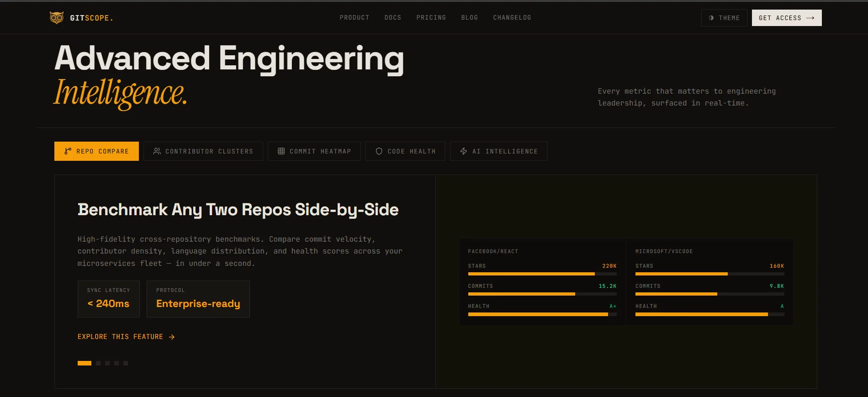Click the 160K stars value

(x=777, y=266)
